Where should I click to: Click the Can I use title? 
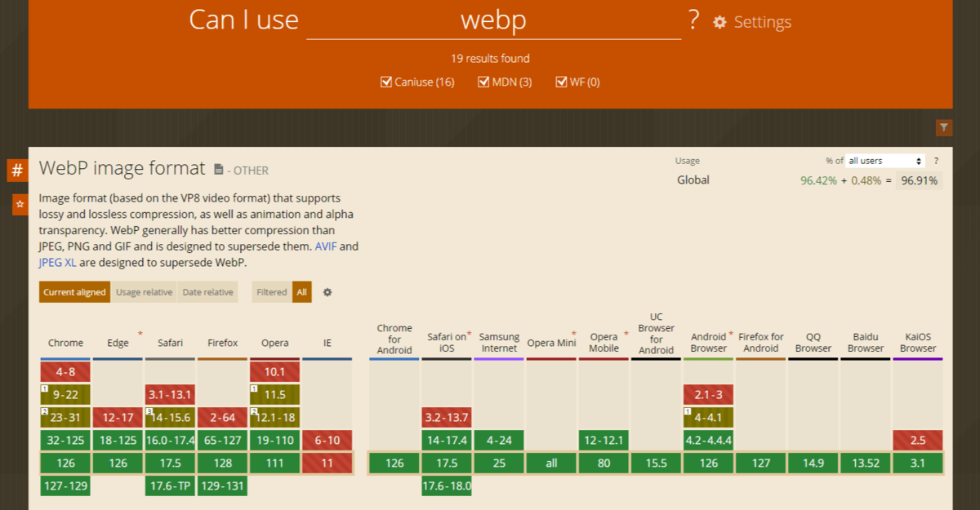243,20
